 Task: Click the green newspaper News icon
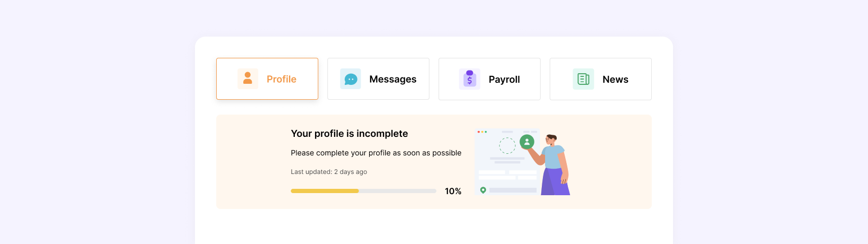pyautogui.click(x=583, y=79)
